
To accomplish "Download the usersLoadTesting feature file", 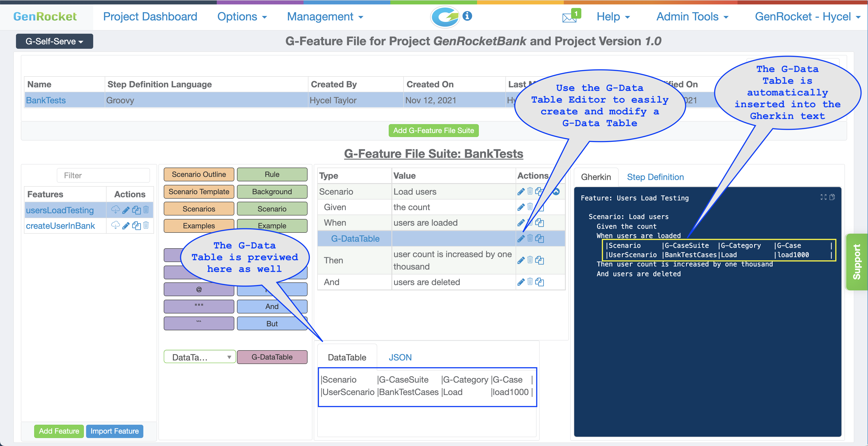I will (116, 210).
